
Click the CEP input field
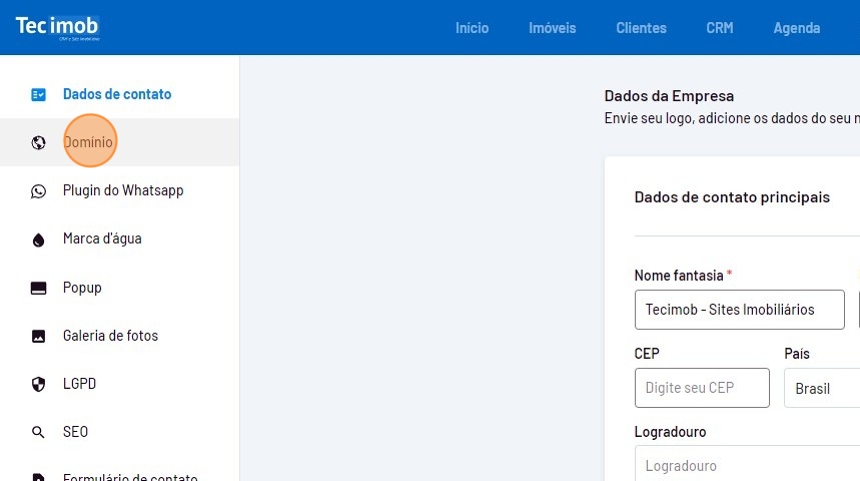pyautogui.click(x=702, y=388)
